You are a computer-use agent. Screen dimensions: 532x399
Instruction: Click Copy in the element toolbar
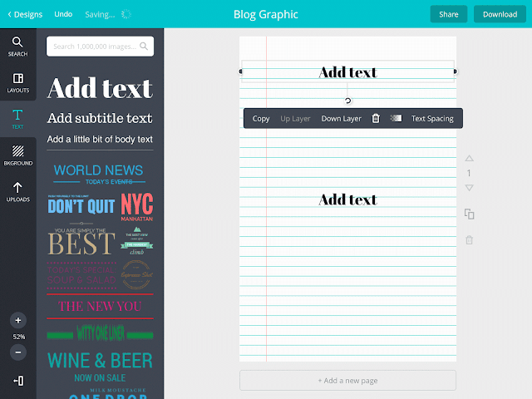(260, 118)
